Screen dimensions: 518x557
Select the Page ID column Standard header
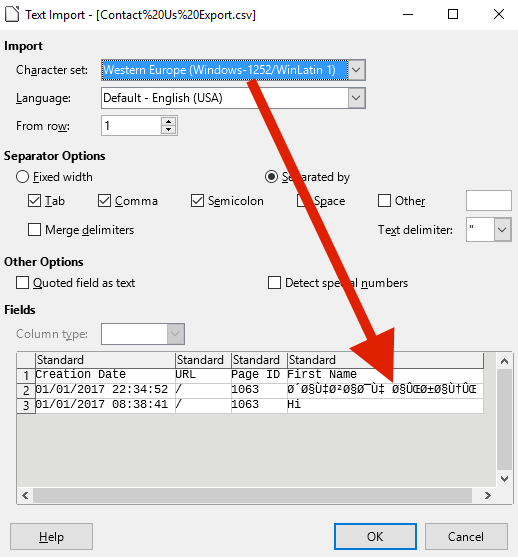(259, 360)
